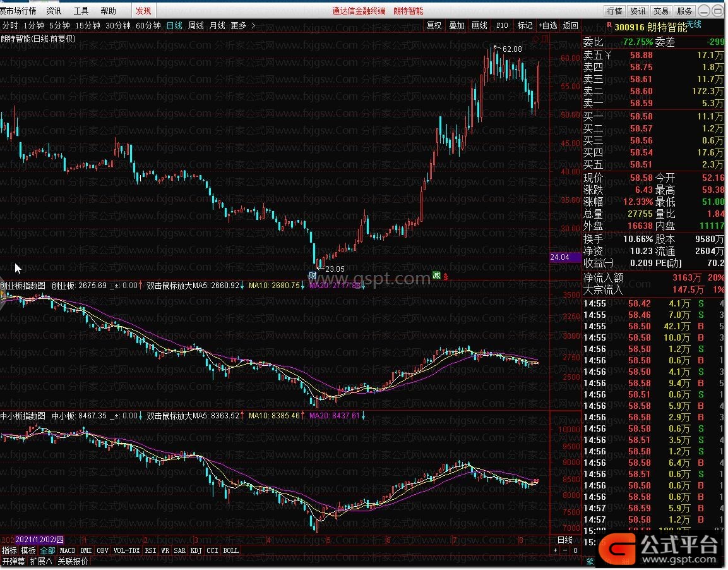
Task: Select the 30分钟 period tab
Action: pos(118,25)
